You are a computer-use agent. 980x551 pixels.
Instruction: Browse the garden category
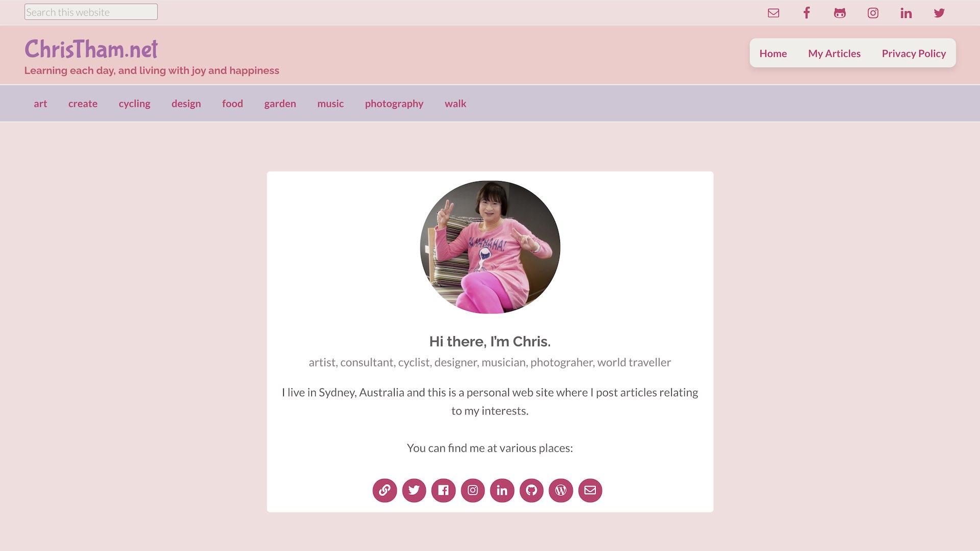[x=280, y=104]
